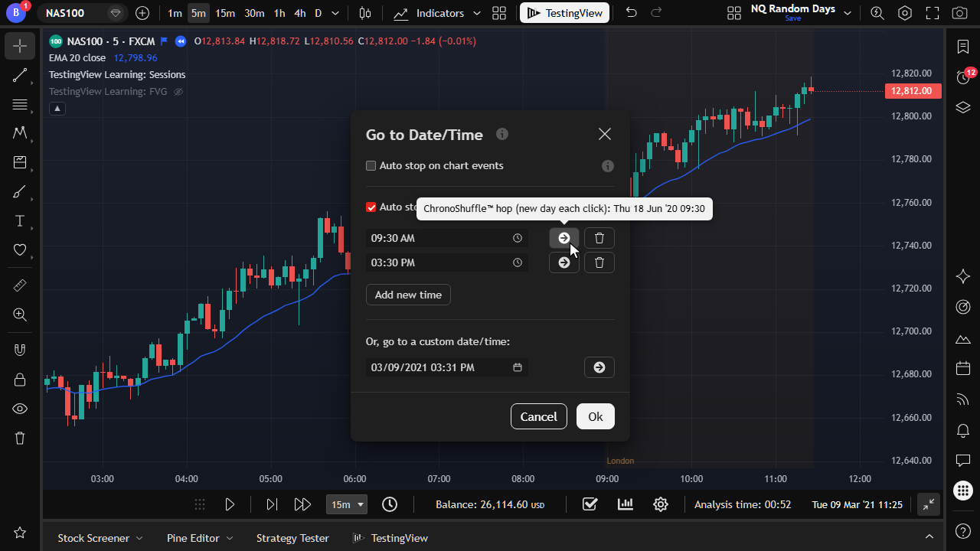Select the crosshair cursor tool
Image resolution: width=980 pixels, height=551 pixels.
coord(20,46)
